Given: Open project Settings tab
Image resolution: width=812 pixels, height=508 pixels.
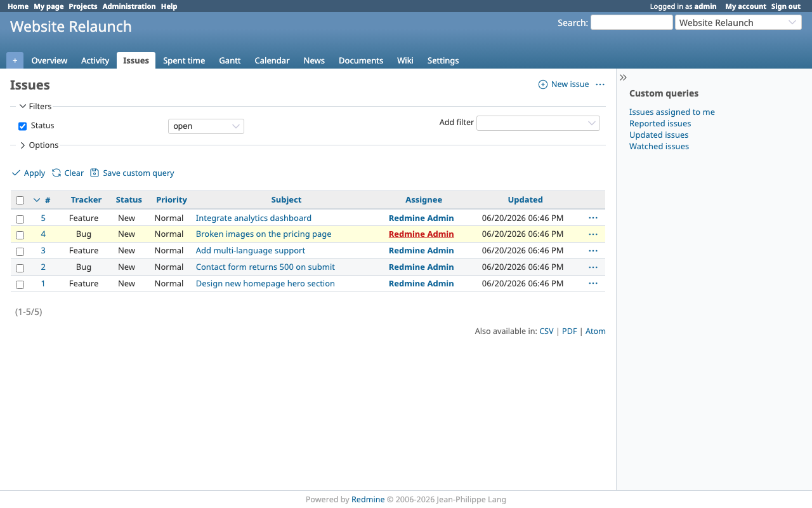Looking at the screenshot, I should click(x=443, y=60).
